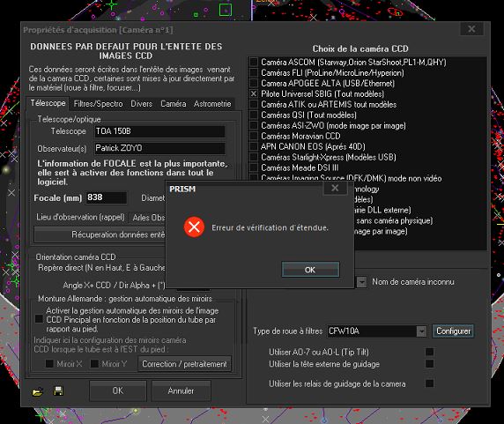Screen dimensions: 504x424
Task: Click the Telescope name field TOA 150B
Action: pyautogui.click(x=159, y=131)
